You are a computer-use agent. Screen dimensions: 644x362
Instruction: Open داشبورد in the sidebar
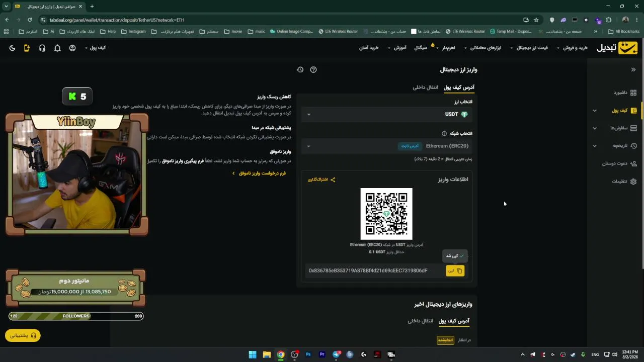pyautogui.click(x=625, y=93)
